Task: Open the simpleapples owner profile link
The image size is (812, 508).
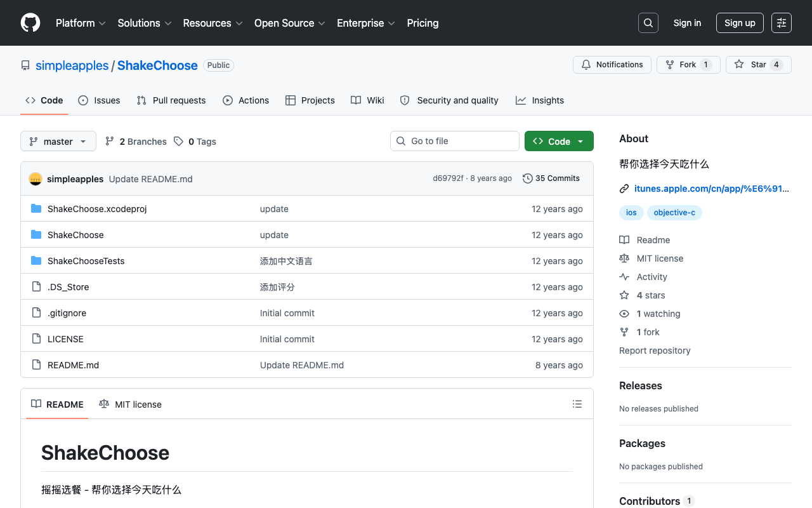Action: coord(72,65)
